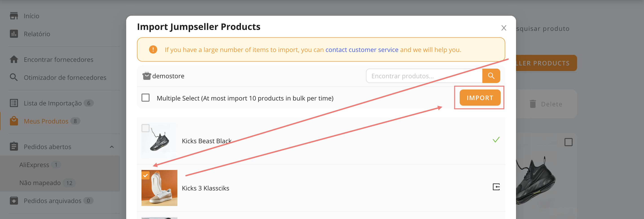Click the demostore shop icon
This screenshot has width=644, height=219.
(146, 76)
